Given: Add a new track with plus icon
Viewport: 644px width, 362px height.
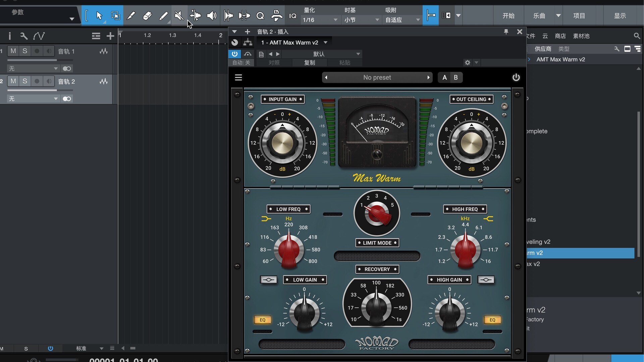Looking at the screenshot, I should pos(110,36).
